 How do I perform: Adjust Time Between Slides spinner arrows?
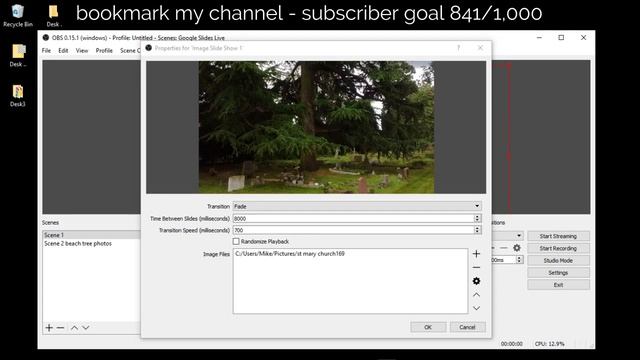pos(477,218)
